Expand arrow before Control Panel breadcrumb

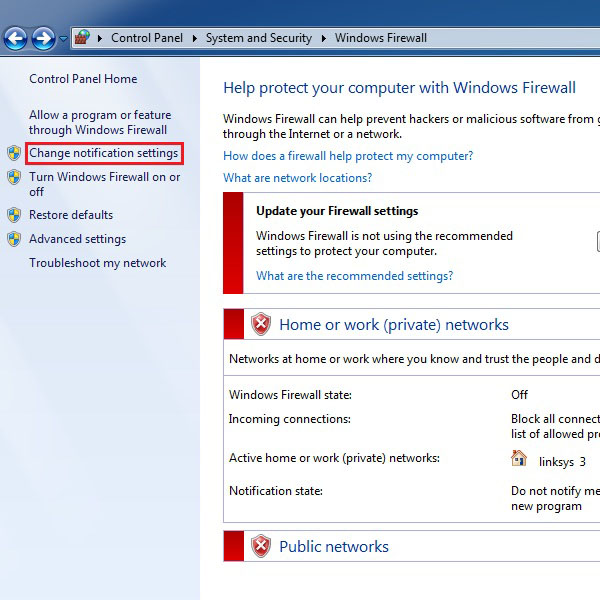coord(100,38)
